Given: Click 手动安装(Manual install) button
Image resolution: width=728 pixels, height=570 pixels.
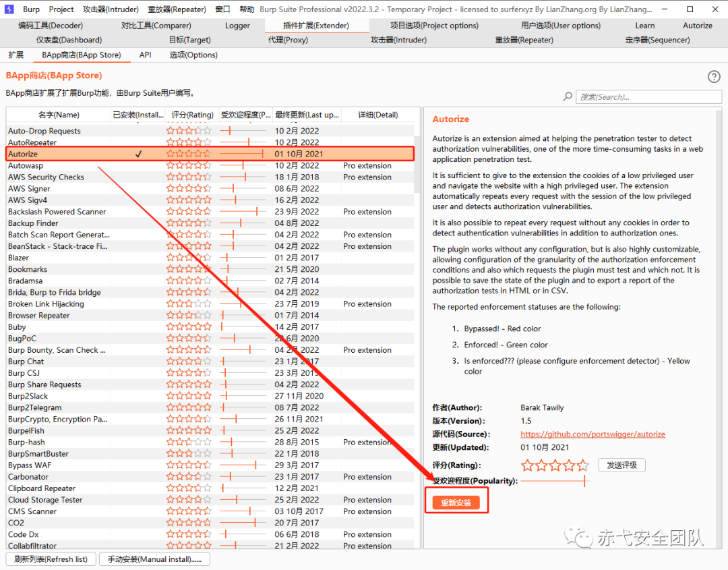Looking at the screenshot, I should pos(154,559).
